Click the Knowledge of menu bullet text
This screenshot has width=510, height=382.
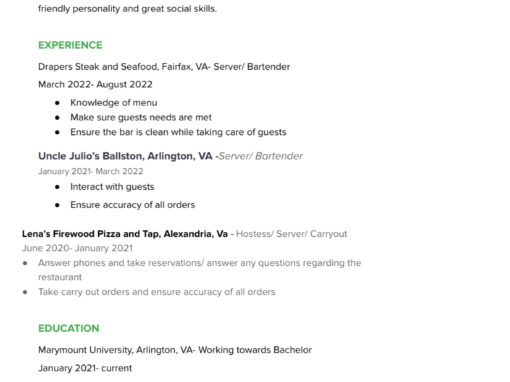tap(114, 103)
